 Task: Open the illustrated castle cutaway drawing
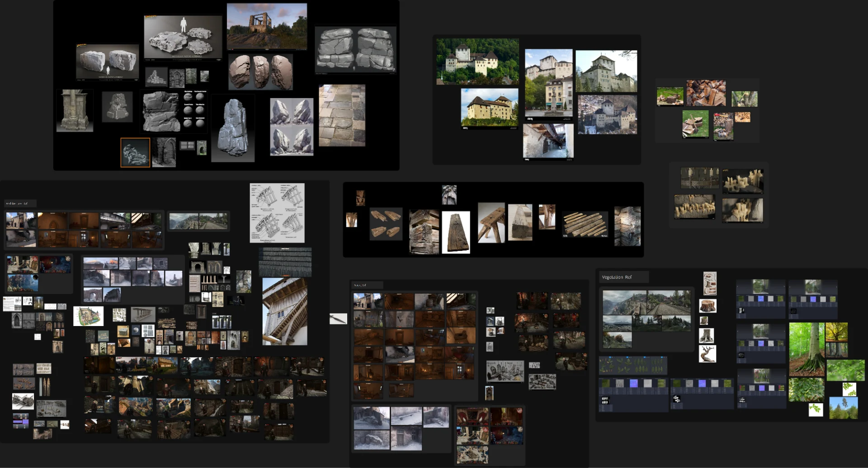pyautogui.click(x=89, y=316)
